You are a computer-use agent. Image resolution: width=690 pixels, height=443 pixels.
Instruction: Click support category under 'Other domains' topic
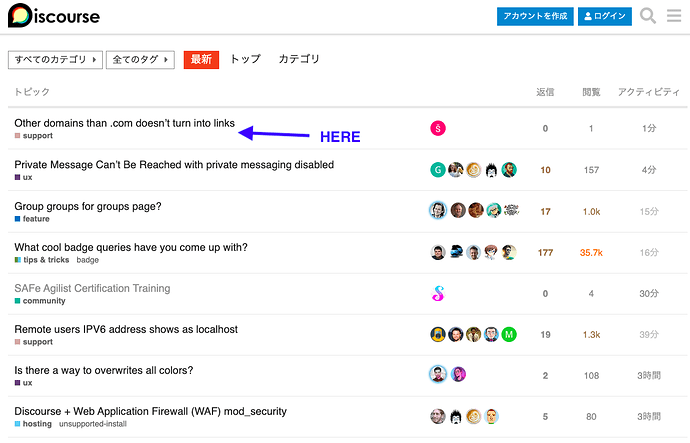(x=33, y=136)
